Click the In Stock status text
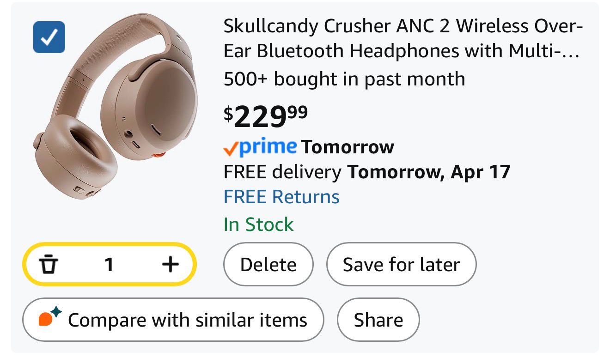 tap(258, 225)
